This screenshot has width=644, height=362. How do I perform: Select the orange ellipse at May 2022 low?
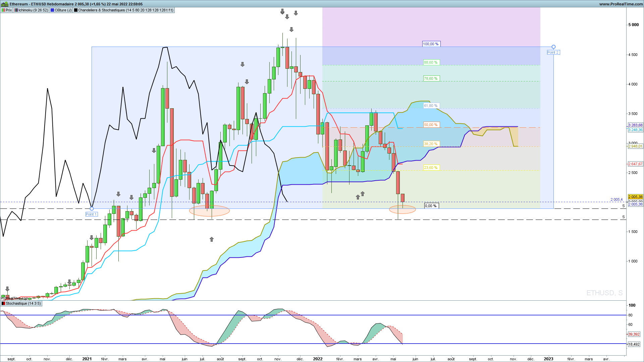(402, 210)
